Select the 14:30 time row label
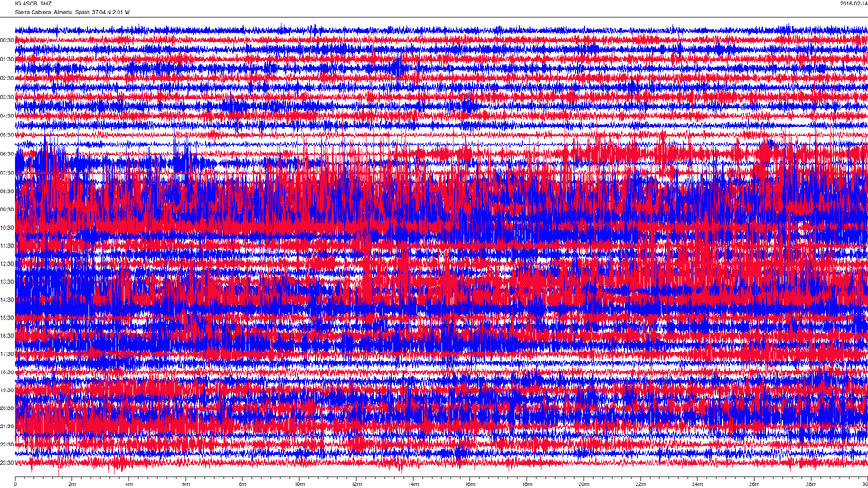Image resolution: width=868 pixels, height=488 pixels. [x=7, y=300]
